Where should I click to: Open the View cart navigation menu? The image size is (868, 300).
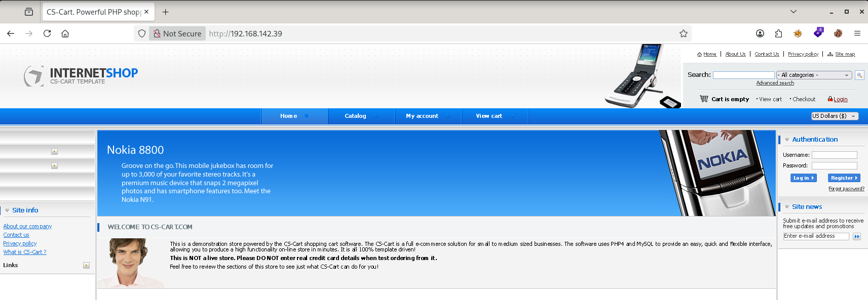[495, 116]
